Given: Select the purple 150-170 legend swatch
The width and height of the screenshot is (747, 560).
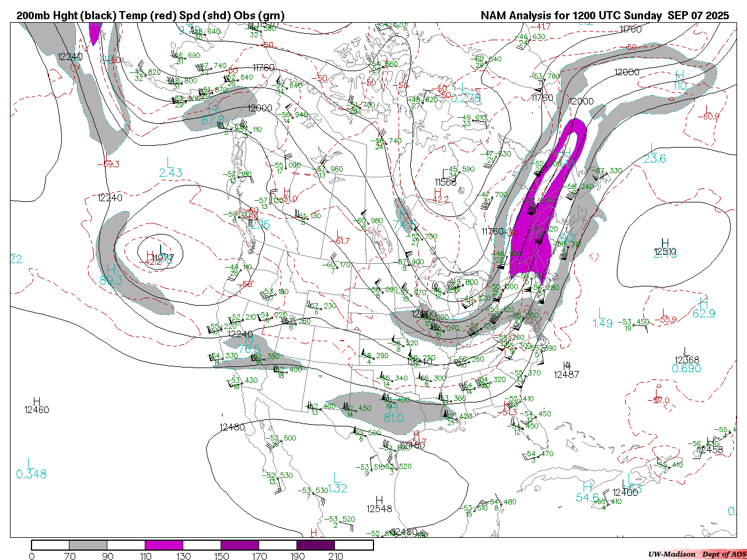Looking at the screenshot, I should click(239, 545).
